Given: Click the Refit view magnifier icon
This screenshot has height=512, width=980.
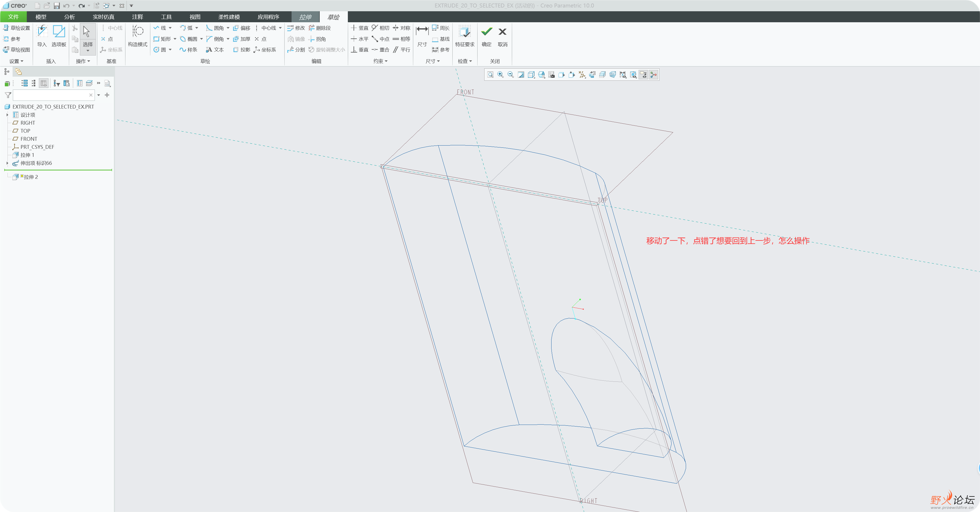Looking at the screenshot, I should coord(490,75).
